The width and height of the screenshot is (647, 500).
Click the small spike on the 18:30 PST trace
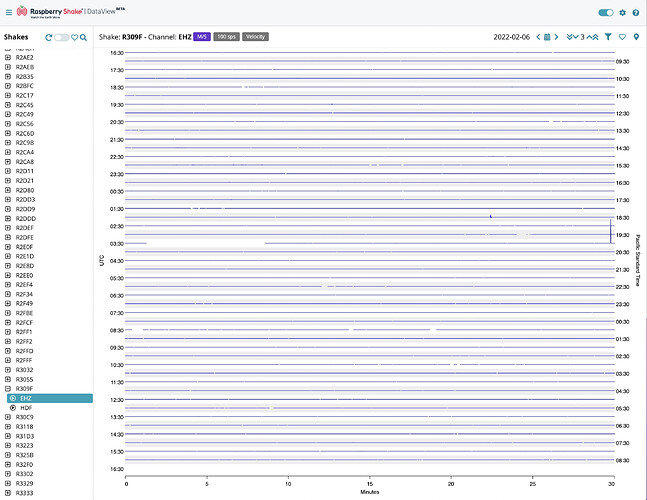click(x=491, y=216)
